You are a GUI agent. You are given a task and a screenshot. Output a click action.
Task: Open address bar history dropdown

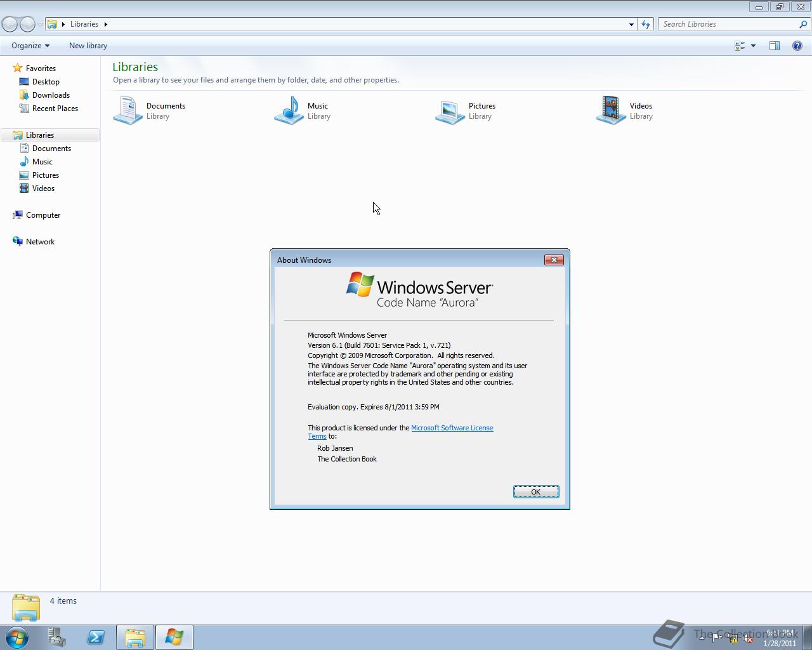[631, 24]
